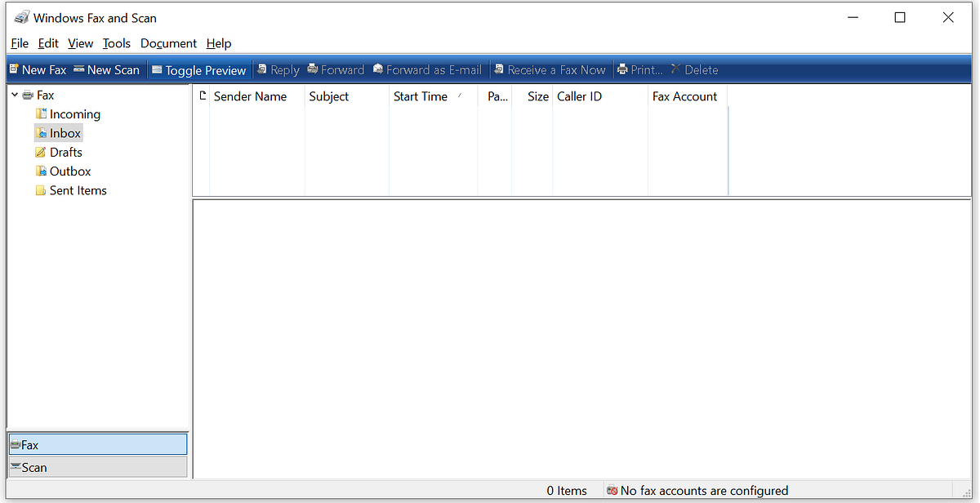Collapse the Fax folder tree

pos(13,94)
